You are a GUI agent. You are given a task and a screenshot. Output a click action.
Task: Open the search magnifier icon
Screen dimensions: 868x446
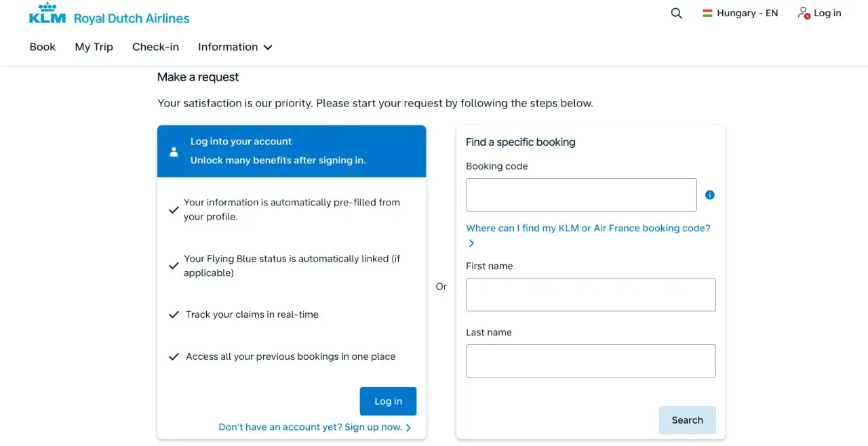click(676, 13)
